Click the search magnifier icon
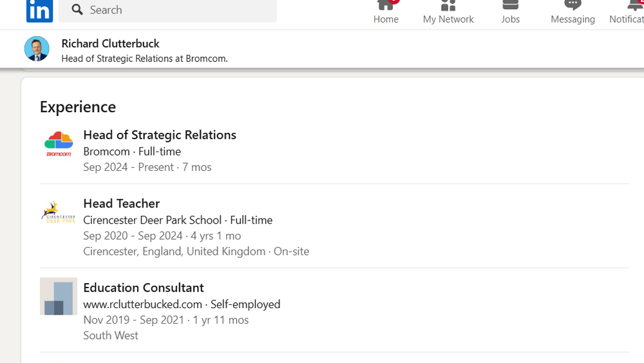644x363 pixels. coord(77,10)
